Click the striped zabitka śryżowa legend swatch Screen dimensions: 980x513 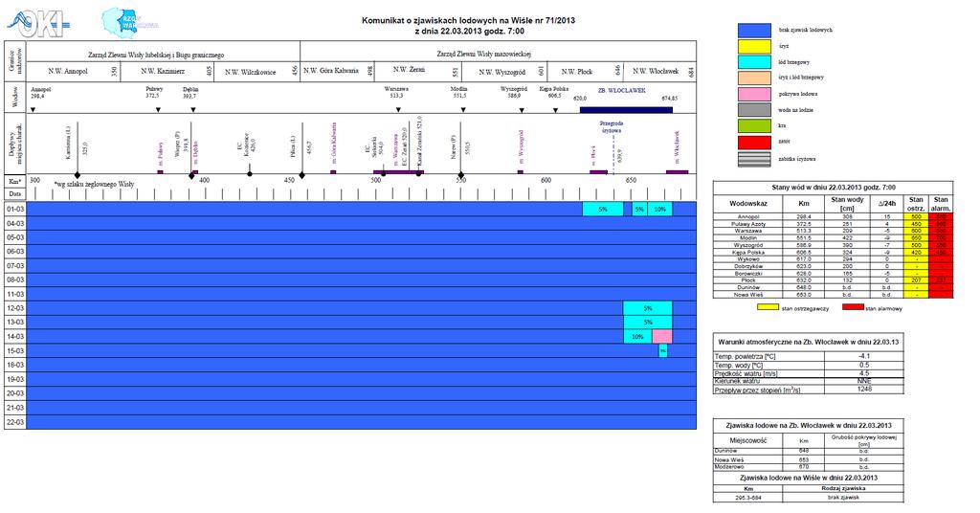(754, 159)
